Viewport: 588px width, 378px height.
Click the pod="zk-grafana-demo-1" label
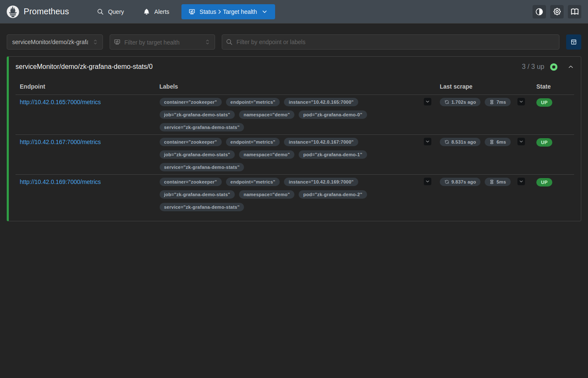[x=333, y=155]
